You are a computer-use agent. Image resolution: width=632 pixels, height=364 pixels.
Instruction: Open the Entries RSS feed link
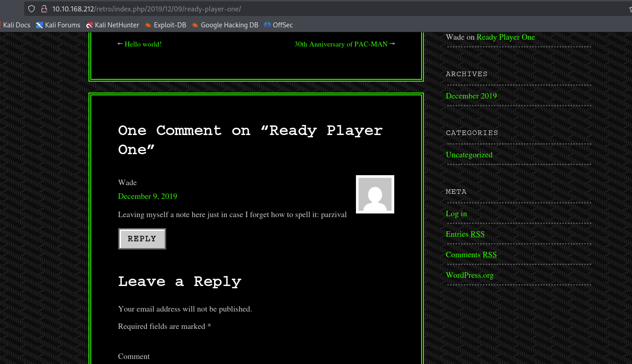tap(465, 234)
